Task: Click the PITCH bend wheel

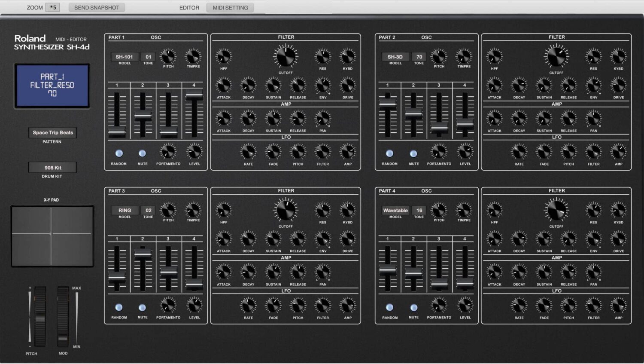Action: pos(40,316)
